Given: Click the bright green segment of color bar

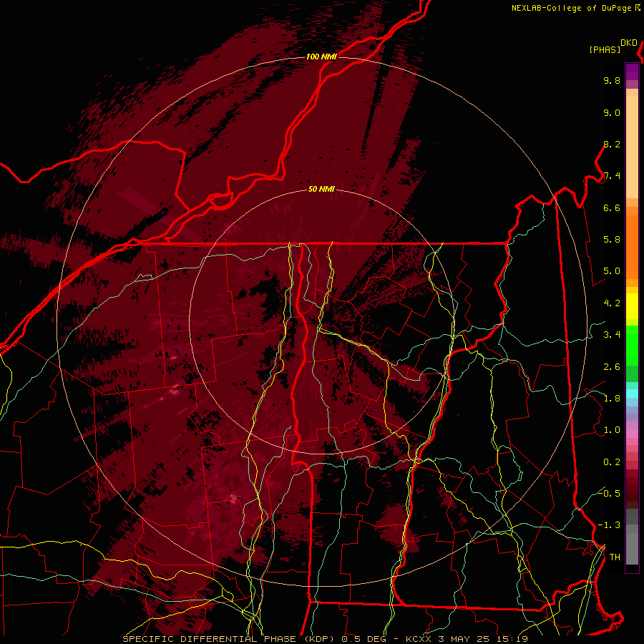Looking at the screenshot, I should point(632,346).
